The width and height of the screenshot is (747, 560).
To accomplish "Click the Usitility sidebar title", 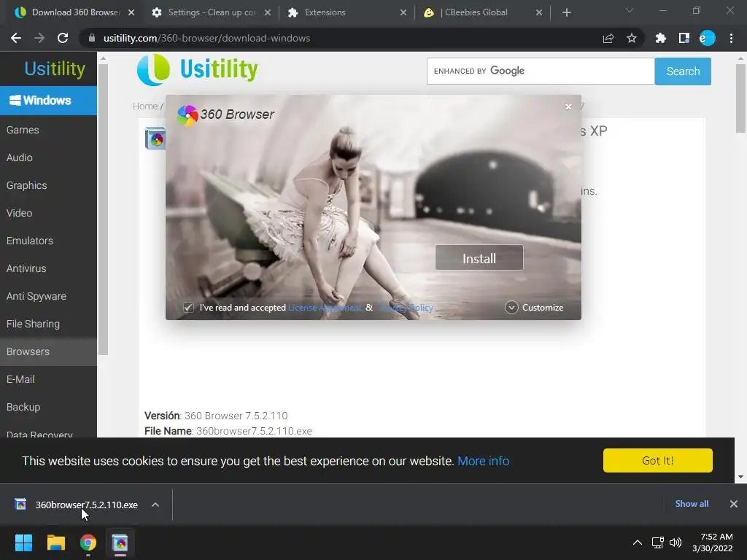I will click(55, 69).
